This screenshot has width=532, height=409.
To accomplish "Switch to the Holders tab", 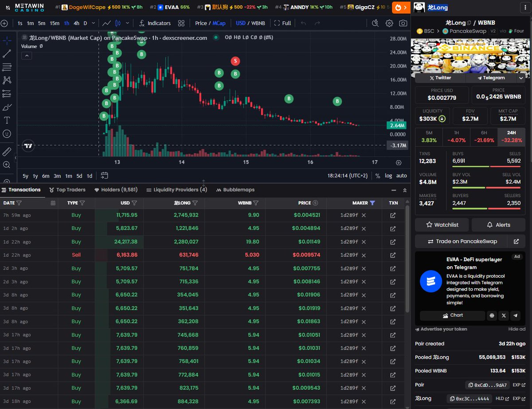I will click(116, 190).
